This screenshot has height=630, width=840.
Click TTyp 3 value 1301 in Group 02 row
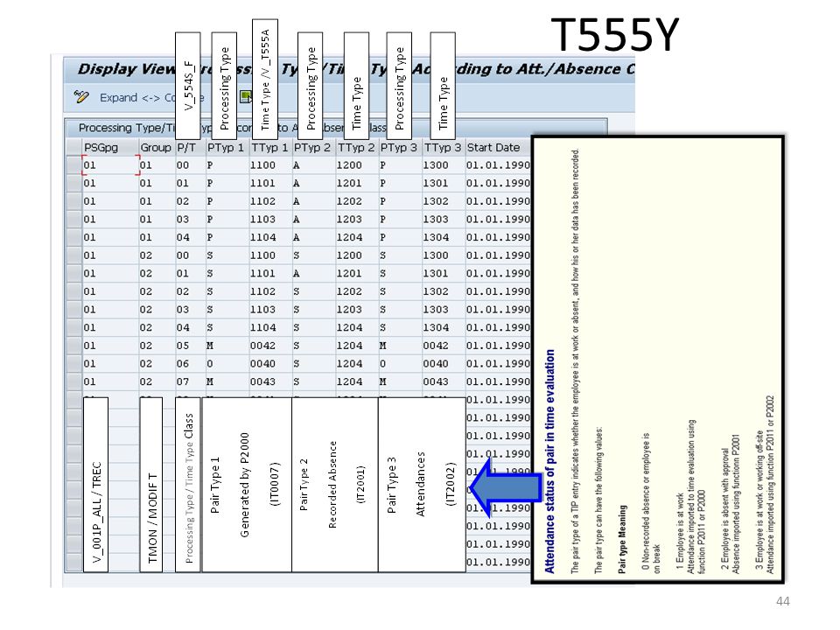click(x=443, y=274)
